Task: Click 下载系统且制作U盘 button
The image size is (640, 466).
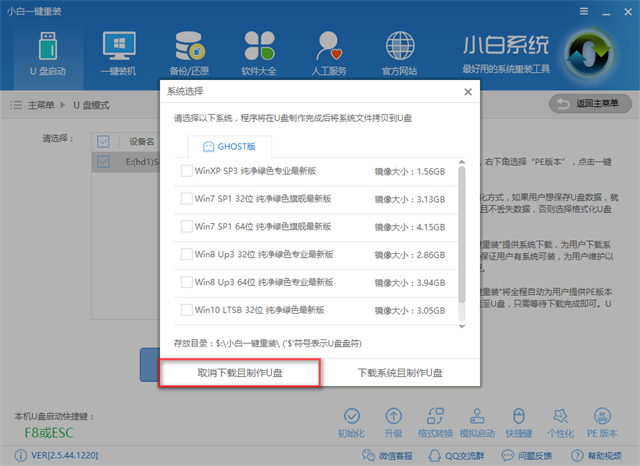Action: pyautogui.click(x=400, y=372)
